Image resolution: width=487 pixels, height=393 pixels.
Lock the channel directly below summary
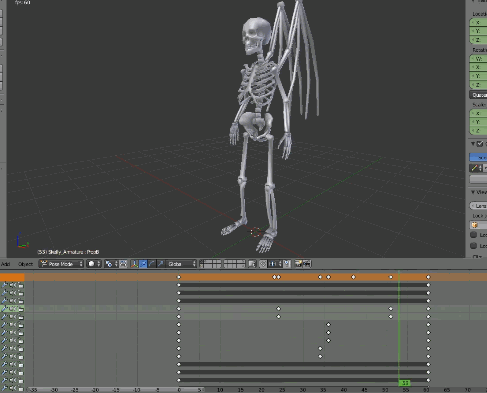(21, 285)
